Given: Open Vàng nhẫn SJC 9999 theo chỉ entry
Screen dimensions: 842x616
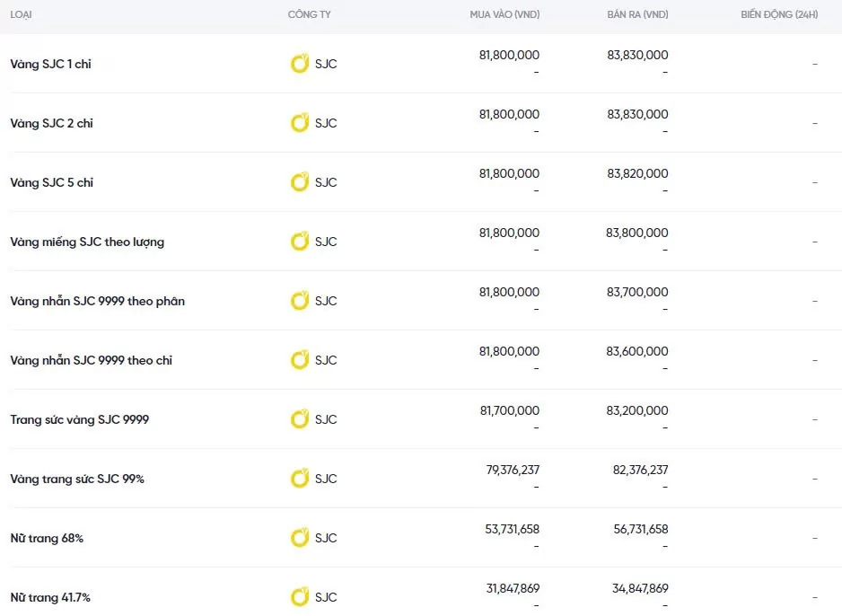Looking at the screenshot, I should coord(91,360).
